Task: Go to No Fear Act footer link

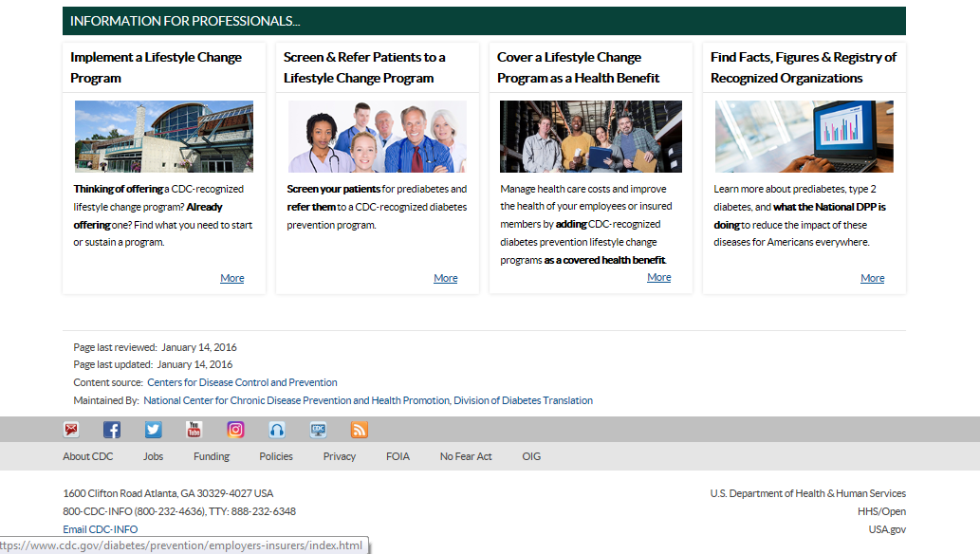Action: tap(466, 456)
